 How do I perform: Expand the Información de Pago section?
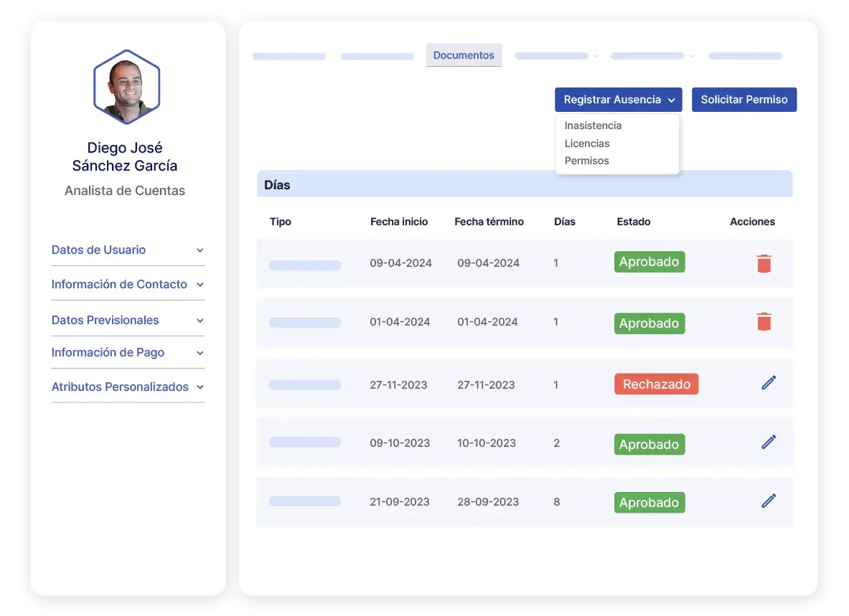coord(108,352)
